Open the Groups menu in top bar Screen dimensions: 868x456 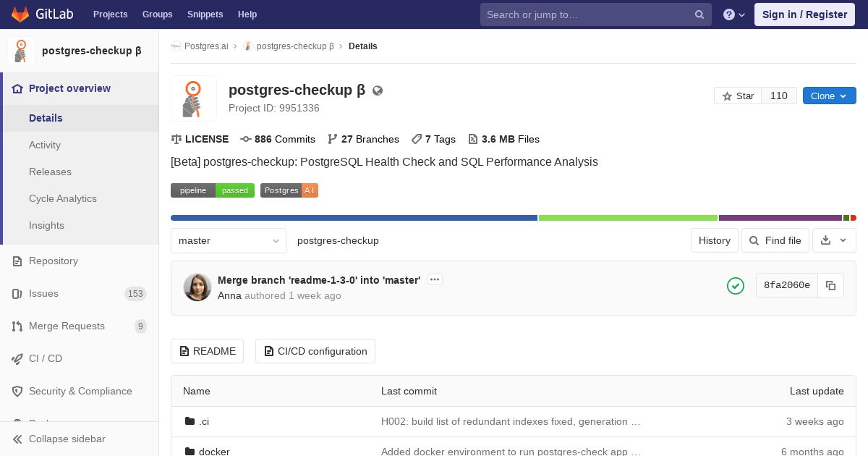click(158, 14)
